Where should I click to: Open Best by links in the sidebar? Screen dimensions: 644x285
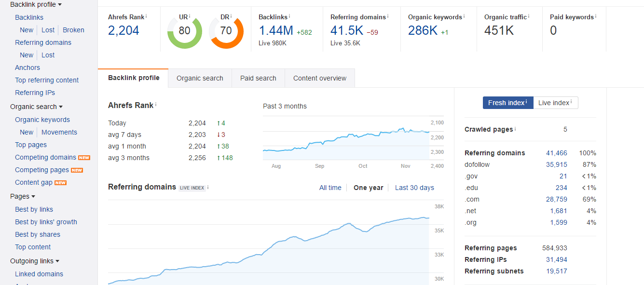click(x=34, y=209)
